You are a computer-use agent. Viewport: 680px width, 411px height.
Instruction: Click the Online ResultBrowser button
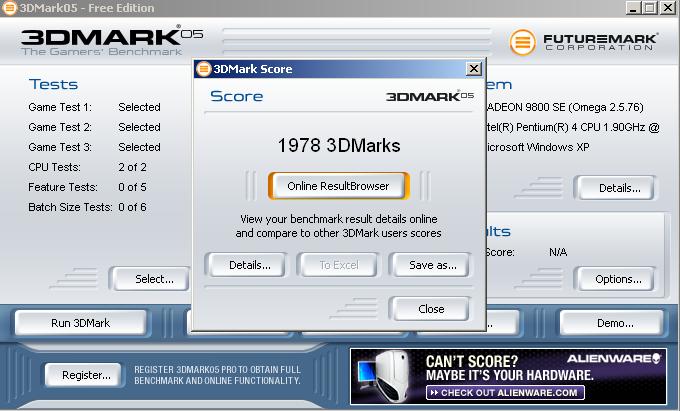tap(338, 186)
